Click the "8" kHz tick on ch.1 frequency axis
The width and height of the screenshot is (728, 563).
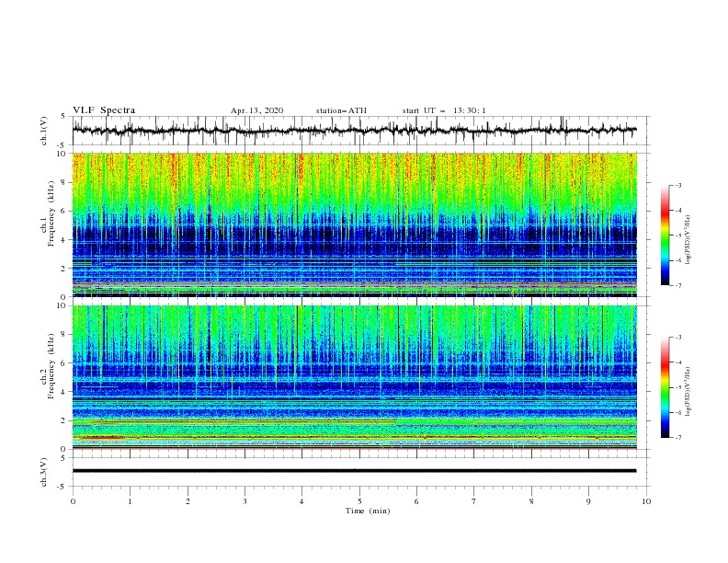point(63,182)
